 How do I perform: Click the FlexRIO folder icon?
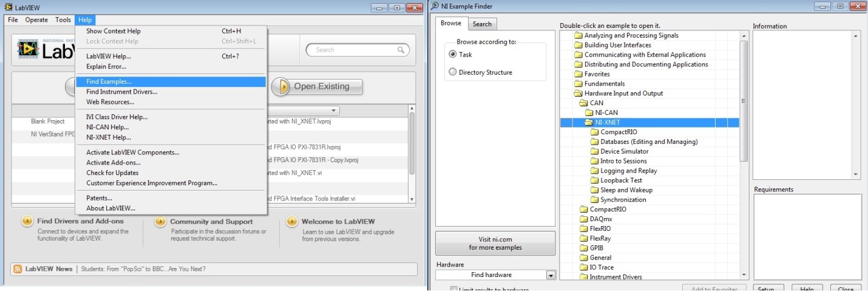pos(583,228)
